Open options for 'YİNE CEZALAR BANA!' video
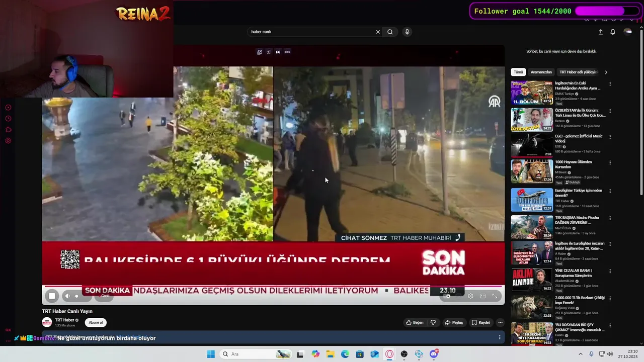 point(610,271)
